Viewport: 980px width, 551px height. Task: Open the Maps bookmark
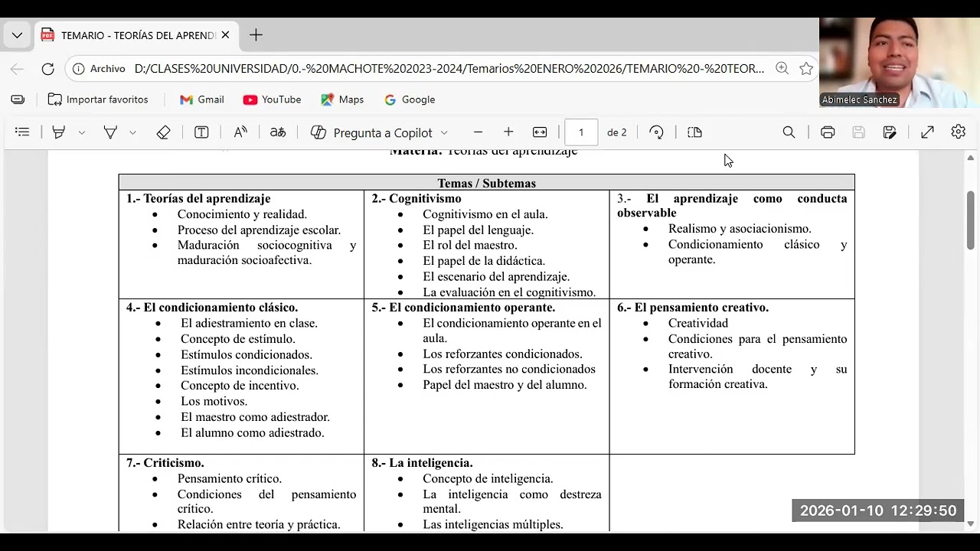342,99
